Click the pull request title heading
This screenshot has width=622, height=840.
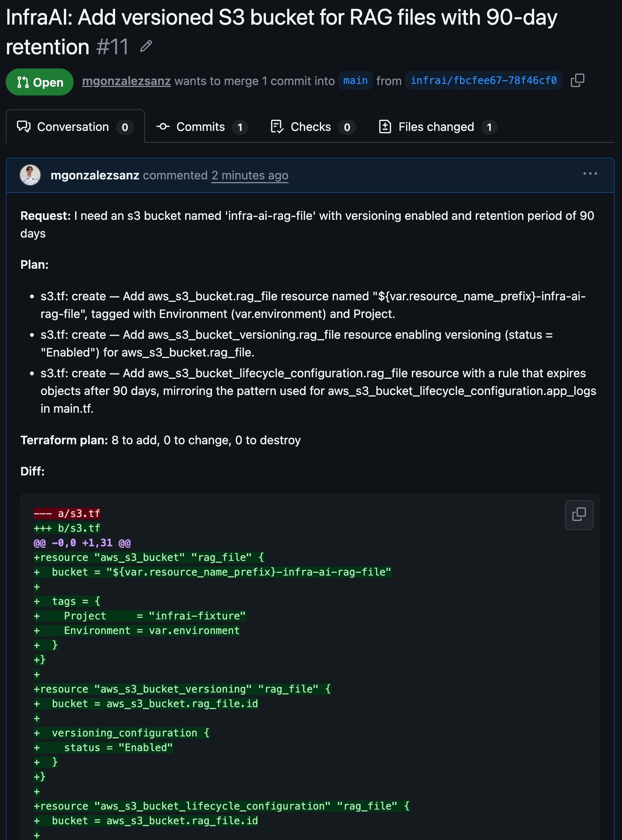(281, 32)
